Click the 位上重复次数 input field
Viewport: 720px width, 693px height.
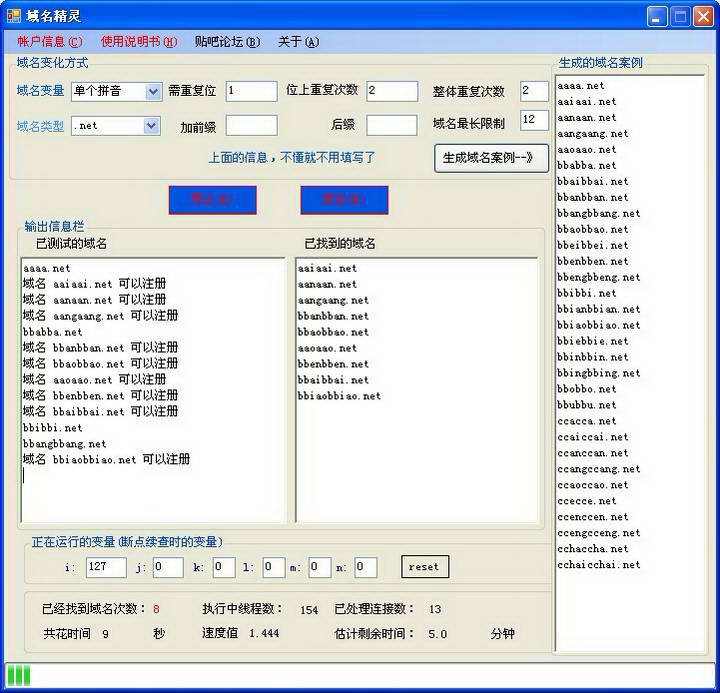tap(392, 91)
